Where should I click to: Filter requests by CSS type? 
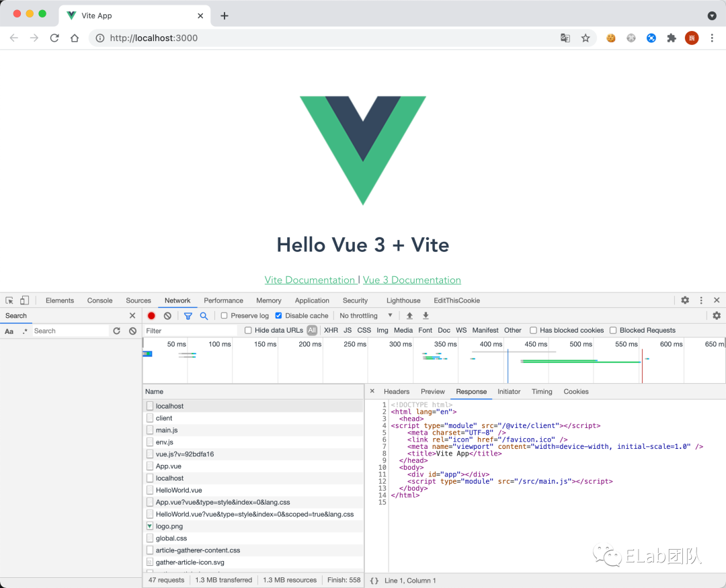pyautogui.click(x=364, y=330)
